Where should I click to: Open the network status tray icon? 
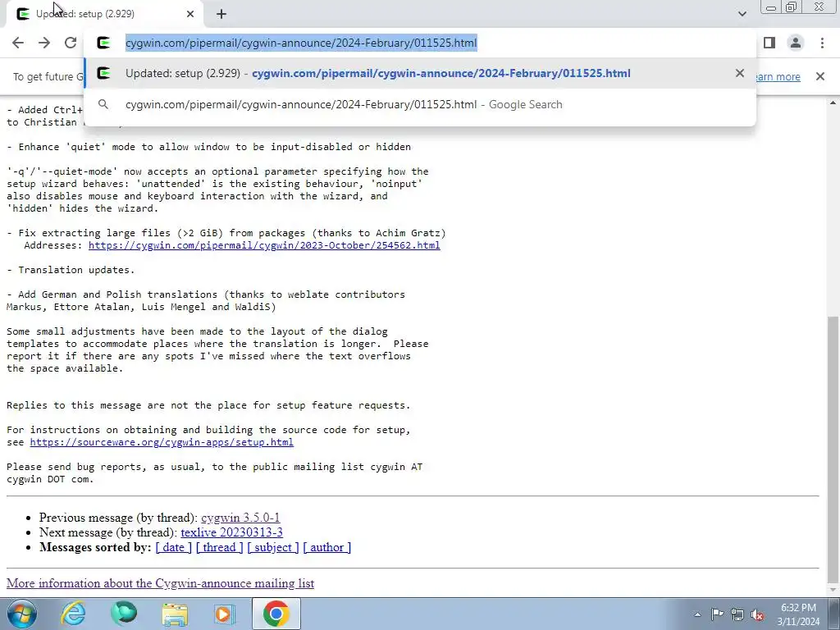point(737,614)
